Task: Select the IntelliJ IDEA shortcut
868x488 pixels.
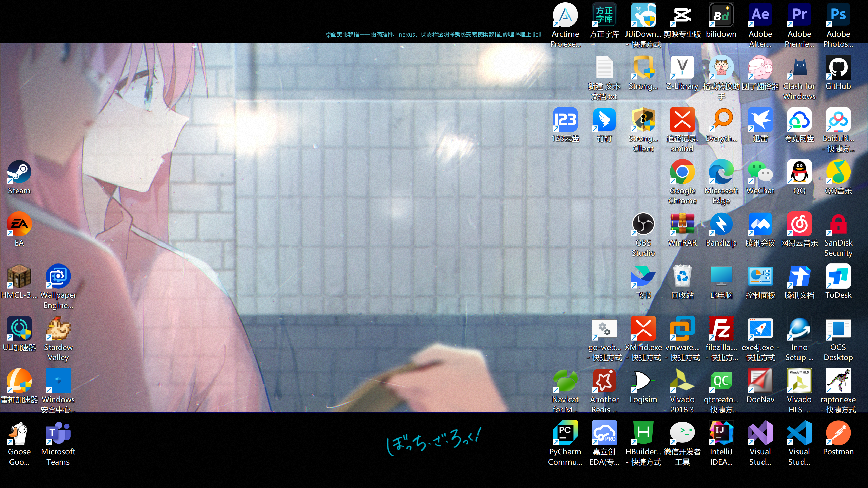Action: (x=721, y=433)
